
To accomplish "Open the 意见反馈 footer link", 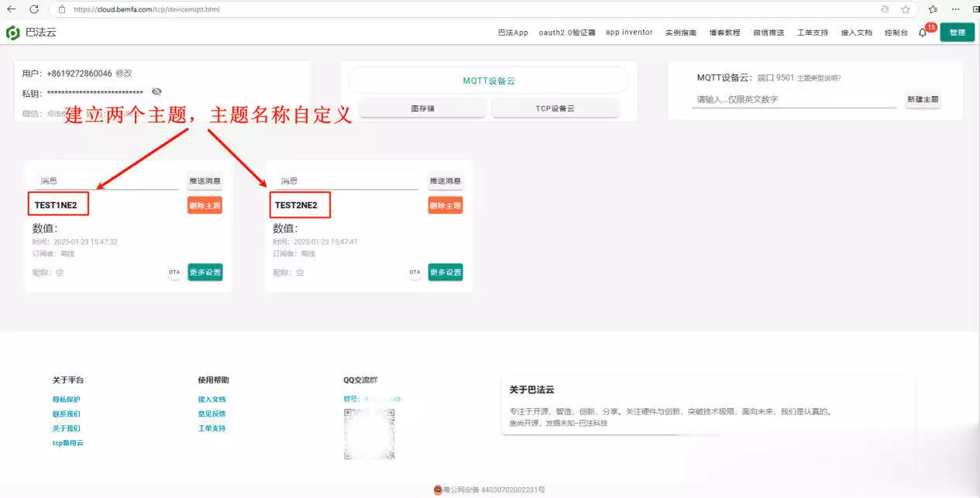I will point(211,414).
